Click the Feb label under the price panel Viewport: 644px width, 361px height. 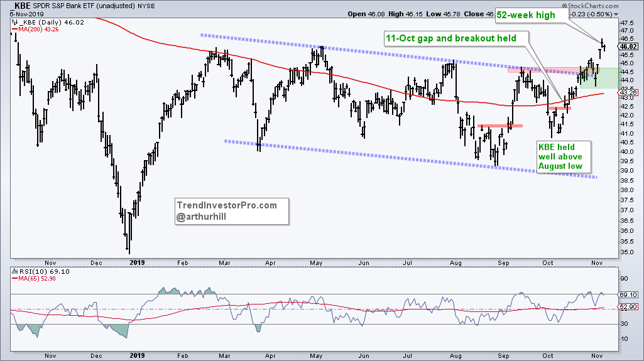click(182, 263)
